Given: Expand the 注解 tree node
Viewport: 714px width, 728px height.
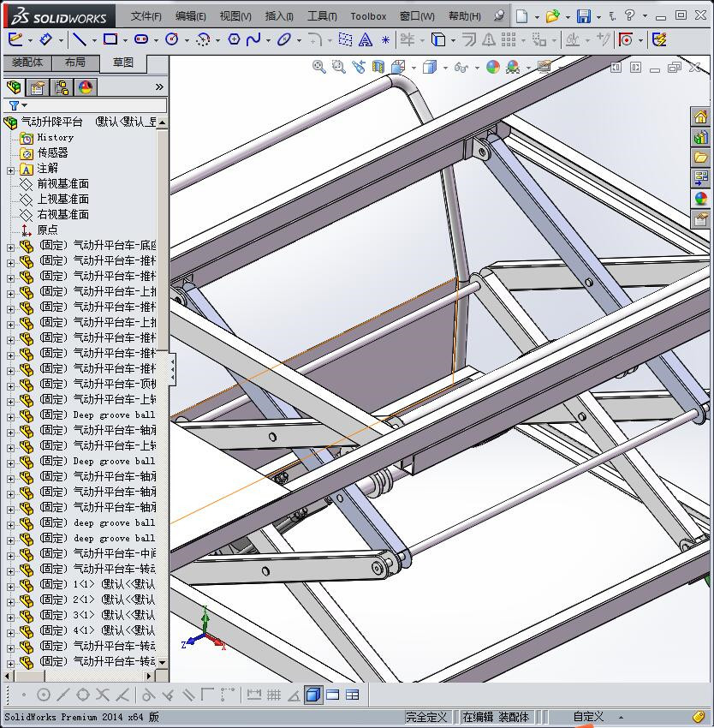Looking at the screenshot, I should (x=10, y=170).
